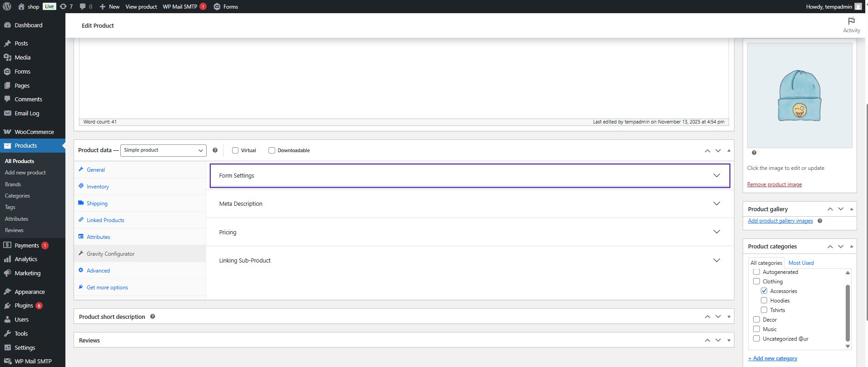The height and width of the screenshot is (367, 868).
Task: Open the Simple product type dropdown
Action: 163,150
